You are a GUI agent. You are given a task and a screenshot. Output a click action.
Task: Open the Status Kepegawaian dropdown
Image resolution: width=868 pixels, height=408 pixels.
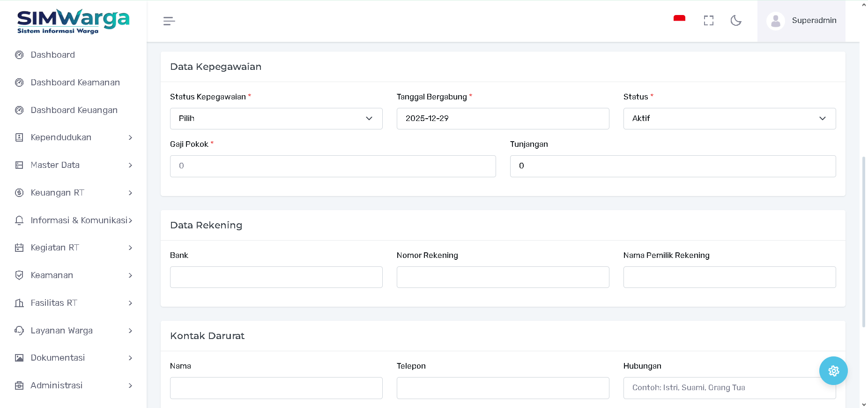point(276,119)
